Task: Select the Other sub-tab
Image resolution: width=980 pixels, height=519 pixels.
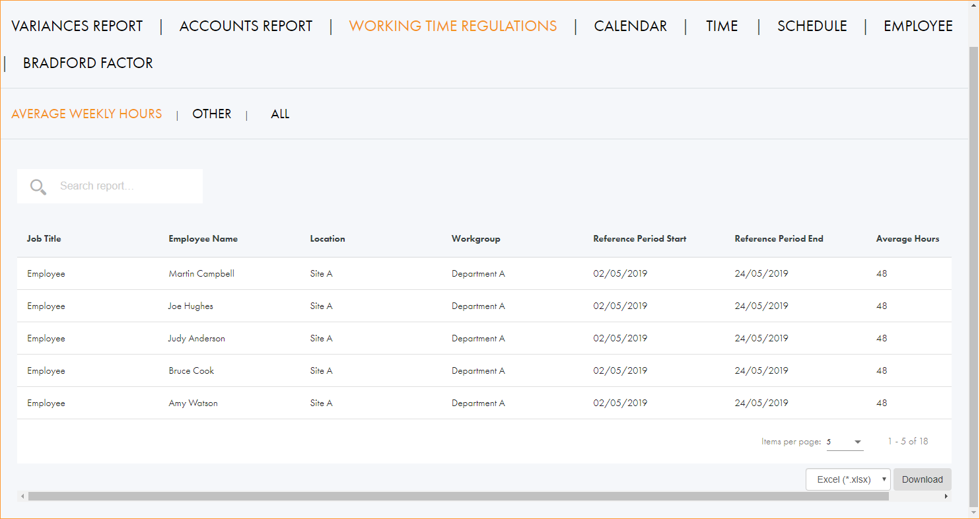Action: pyautogui.click(x=211, y=114)
